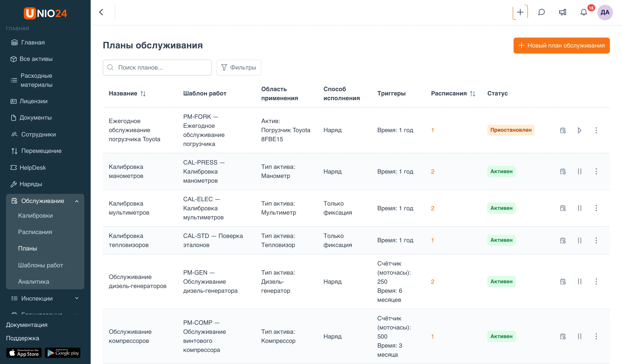Open the Фильтры button
This screenshot has height=364, width=622.
pos(239,67)
